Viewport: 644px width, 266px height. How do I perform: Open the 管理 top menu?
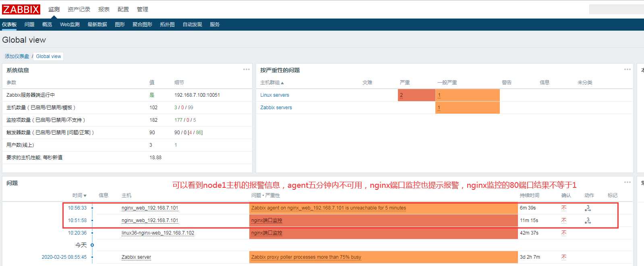pos(143,9)
